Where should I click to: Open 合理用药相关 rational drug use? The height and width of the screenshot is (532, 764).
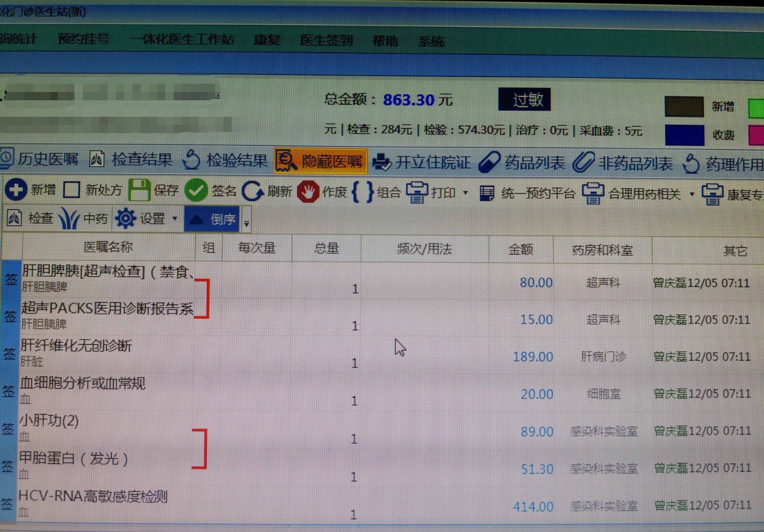(632, 194)
